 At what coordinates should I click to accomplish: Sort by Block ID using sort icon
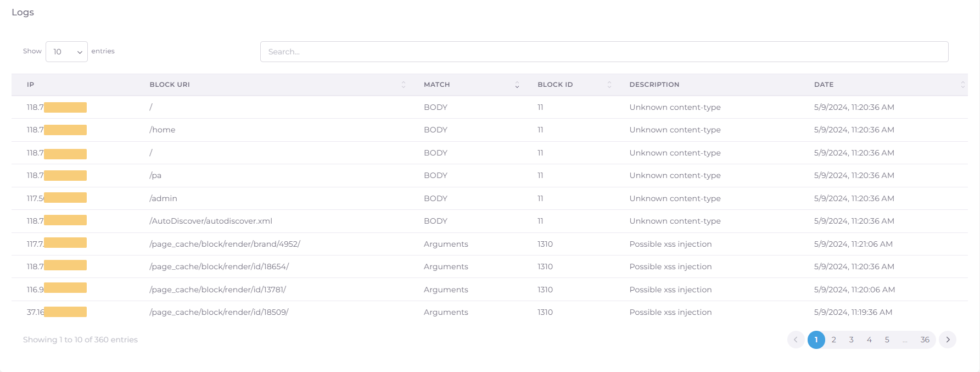[x=609, y=85]
